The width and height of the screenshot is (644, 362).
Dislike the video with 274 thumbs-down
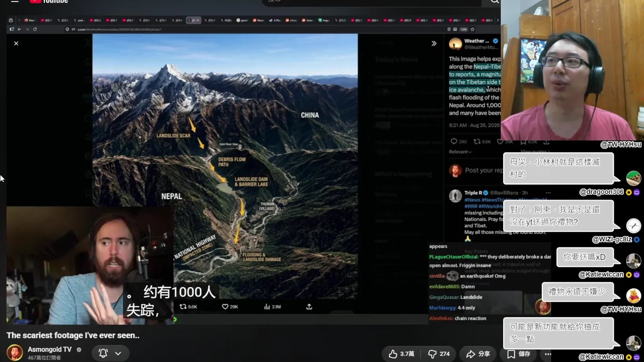tap(439, 354)
